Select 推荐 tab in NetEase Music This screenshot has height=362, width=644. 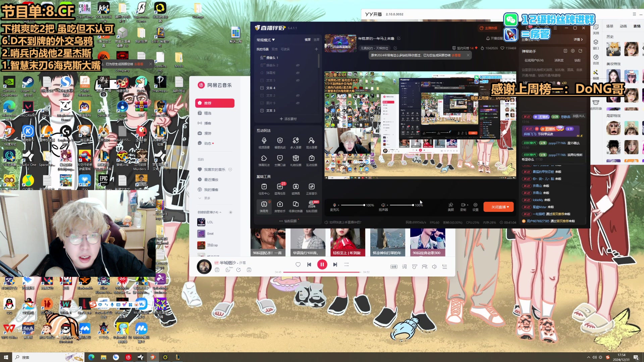pos(215,103)
